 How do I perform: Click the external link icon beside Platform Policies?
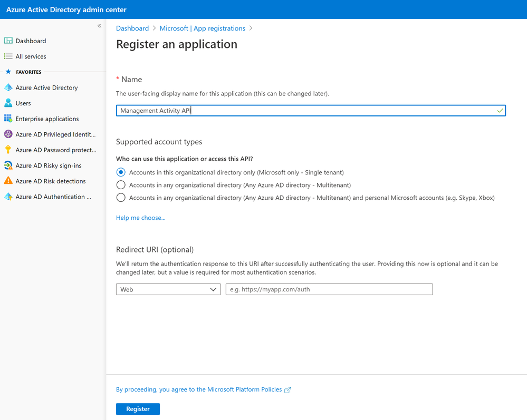coord(288,390)
